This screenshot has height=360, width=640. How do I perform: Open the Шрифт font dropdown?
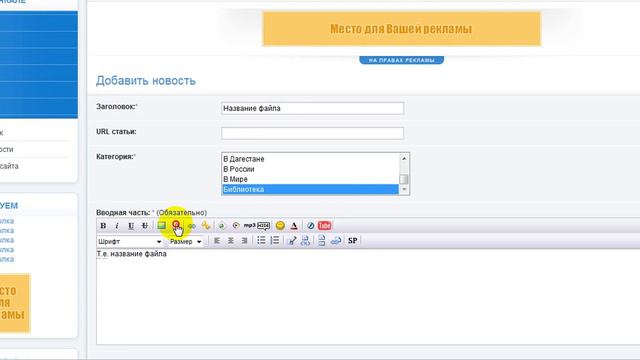click(130, 242)
